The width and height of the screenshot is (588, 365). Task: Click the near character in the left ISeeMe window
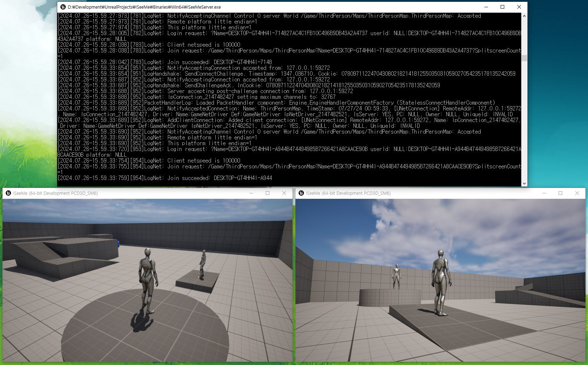148,281
